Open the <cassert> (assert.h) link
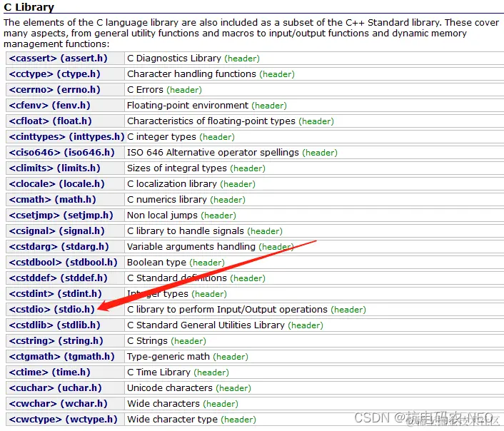This screenshot has width=504, height=431. (x=58, y=59)
